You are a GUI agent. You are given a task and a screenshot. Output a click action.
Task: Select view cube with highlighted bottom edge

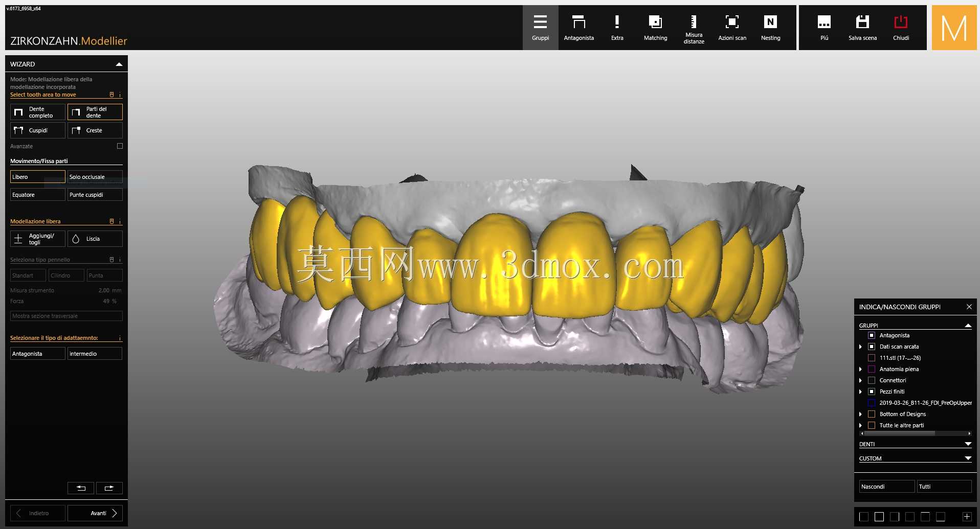(x=940, y=517)
